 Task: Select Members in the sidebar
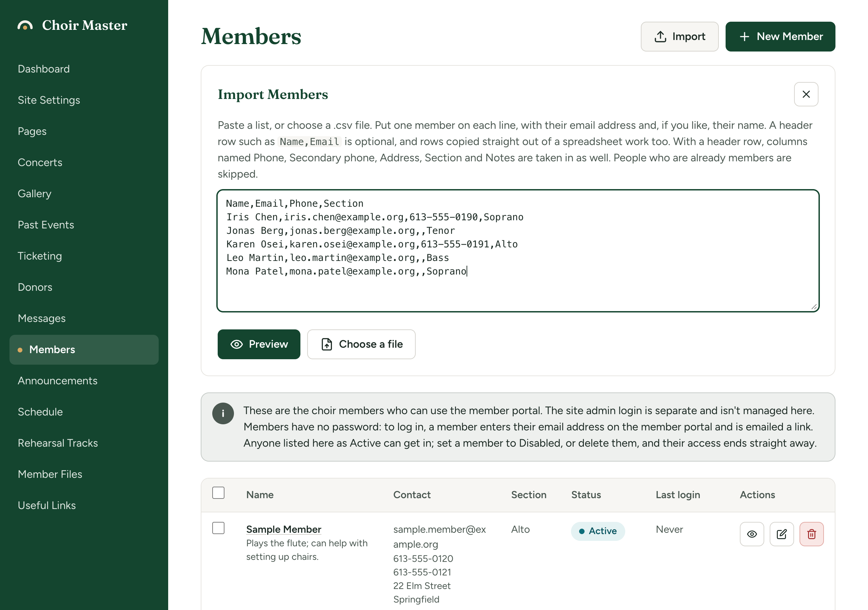(84, 349)
